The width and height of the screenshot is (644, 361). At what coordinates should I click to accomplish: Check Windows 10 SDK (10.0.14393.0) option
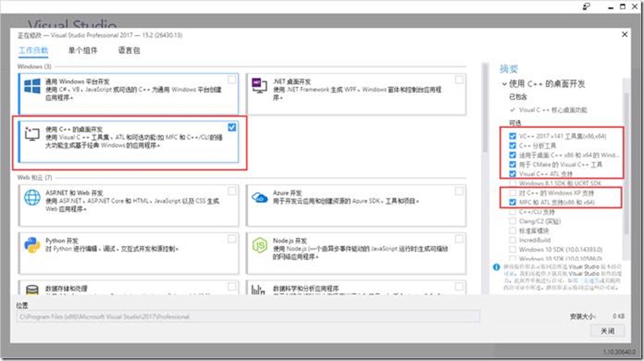(x=512, y=249)
